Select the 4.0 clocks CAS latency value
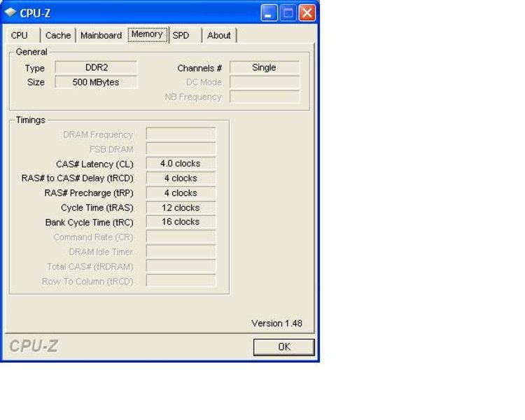Image resolution: width=525 pixels, height=420 pixels. click(x=181, y=163)
